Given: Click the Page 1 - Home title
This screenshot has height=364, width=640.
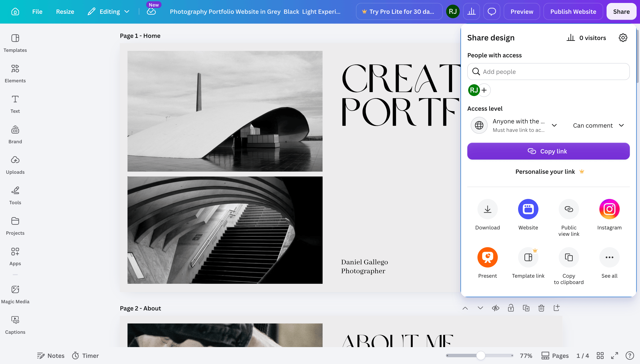Looking at the screenshot, I should pos(140,36).
